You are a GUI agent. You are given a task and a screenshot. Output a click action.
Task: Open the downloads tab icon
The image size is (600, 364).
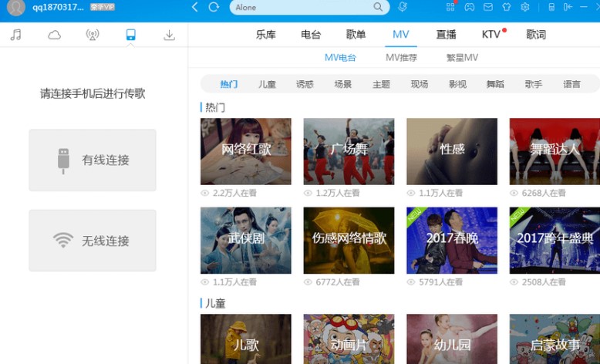pos(169,35)
